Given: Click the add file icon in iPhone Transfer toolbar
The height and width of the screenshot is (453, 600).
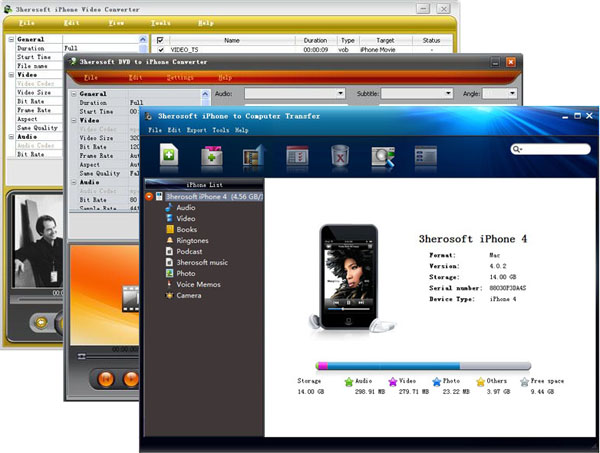Looking at the screenshot, I should pos(169,155).
